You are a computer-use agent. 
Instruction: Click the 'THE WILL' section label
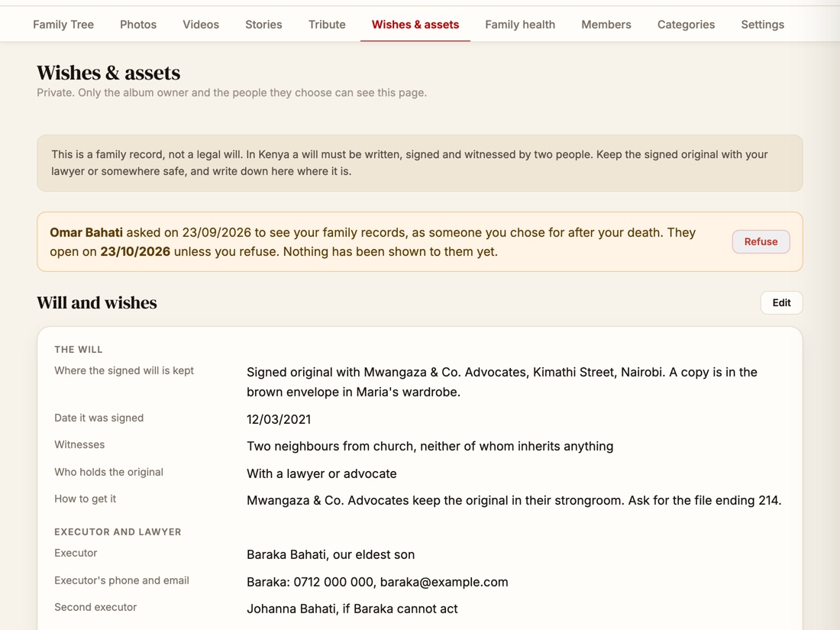pos(78,350)
